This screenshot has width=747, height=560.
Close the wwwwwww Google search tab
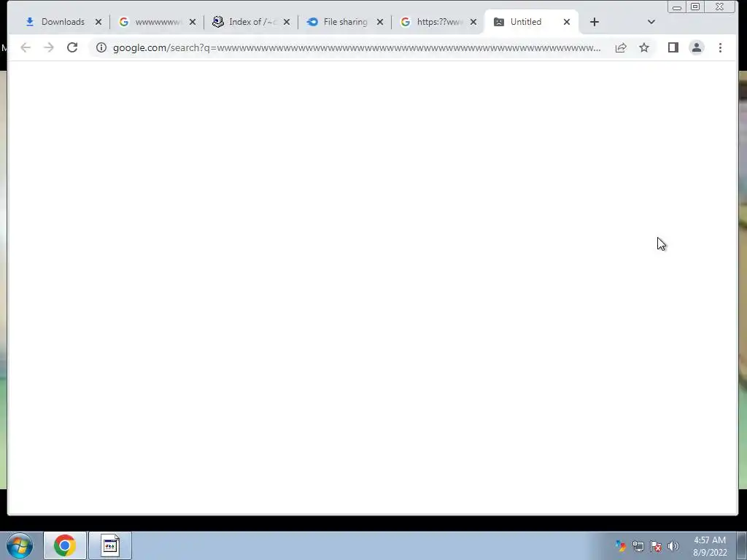coord(193,22)
